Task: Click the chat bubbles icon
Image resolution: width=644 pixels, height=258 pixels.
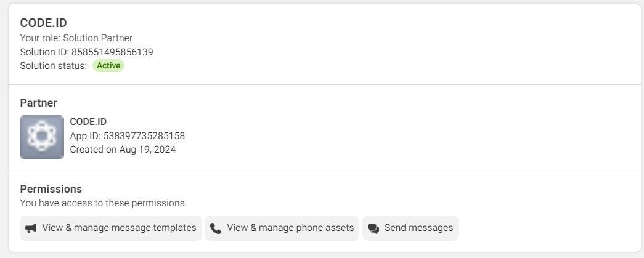Action: (x=373, y=228)
